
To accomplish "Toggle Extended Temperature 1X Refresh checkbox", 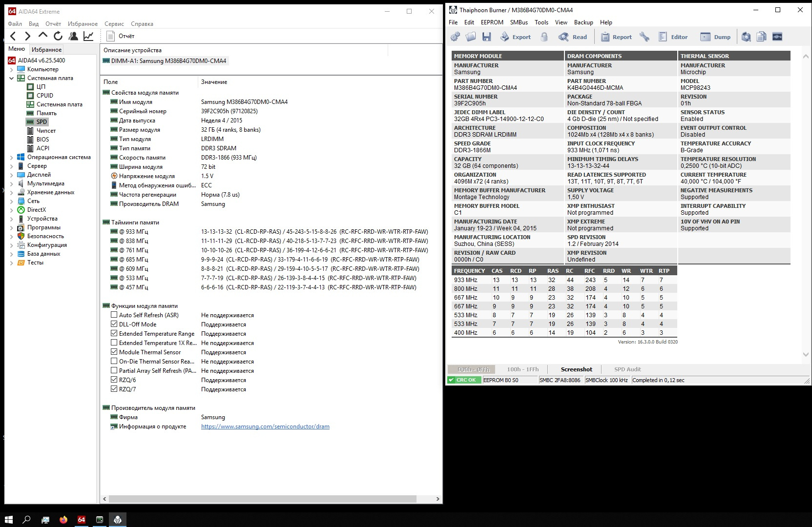I will [x=114, y=343].
